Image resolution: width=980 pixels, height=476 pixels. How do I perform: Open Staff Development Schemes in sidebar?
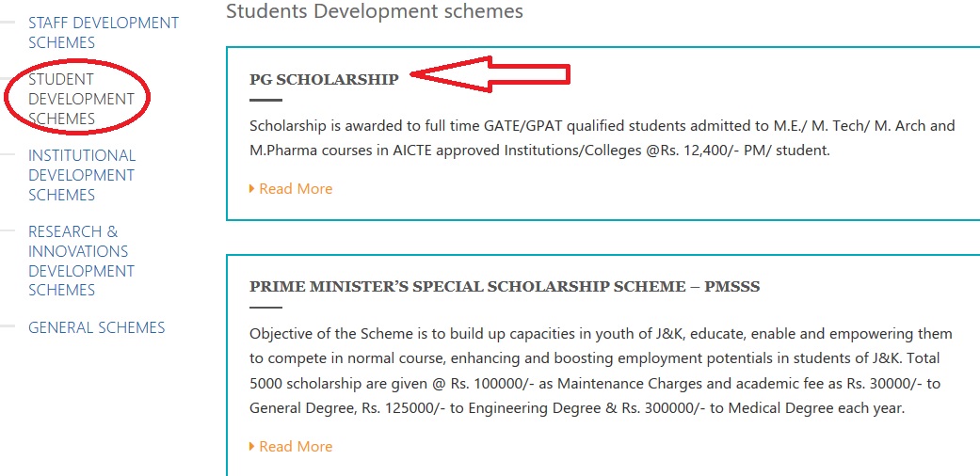coord(104,33)
